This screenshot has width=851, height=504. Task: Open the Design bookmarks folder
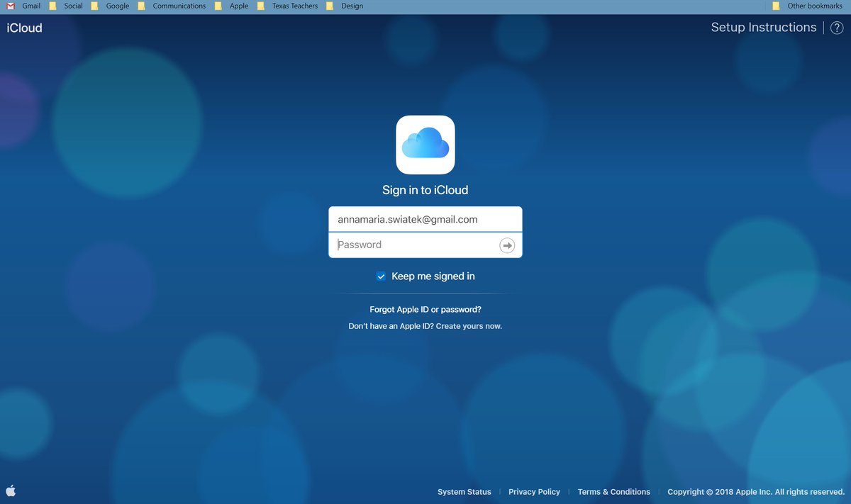point(345,6)
